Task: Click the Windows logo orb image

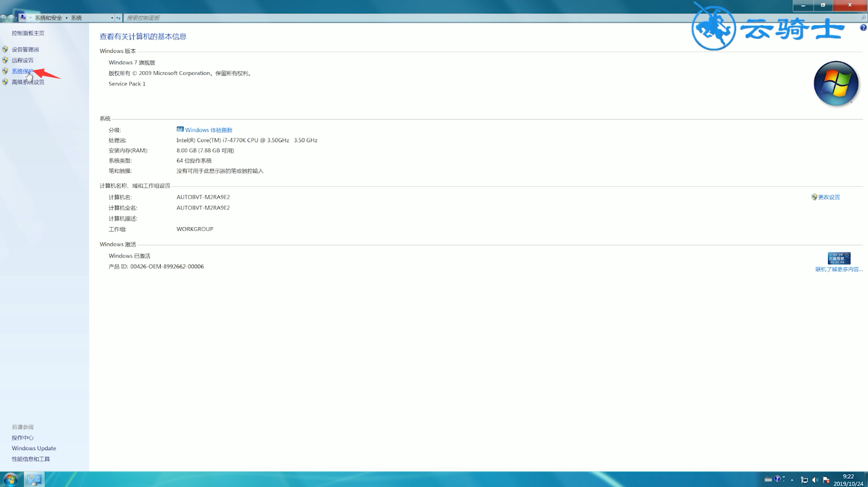Action: click(836, 83)
